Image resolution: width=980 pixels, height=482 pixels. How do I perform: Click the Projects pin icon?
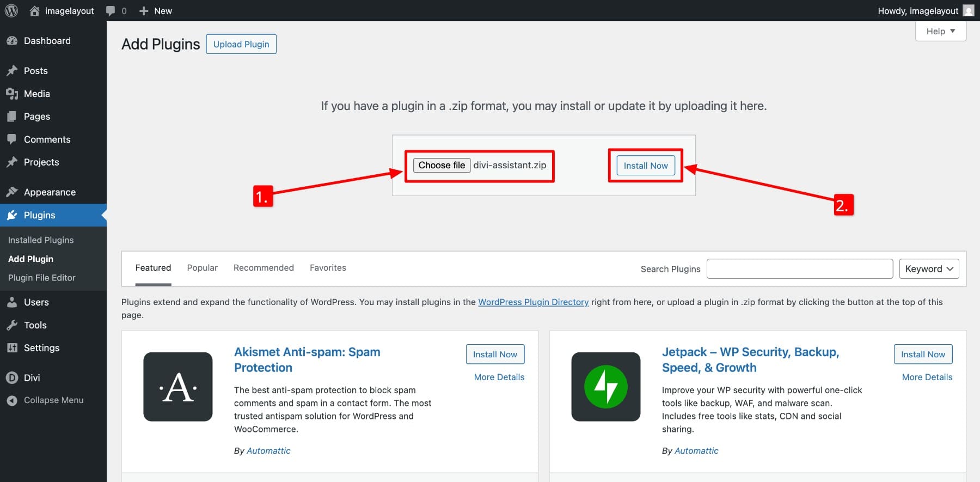coord(12,162)
